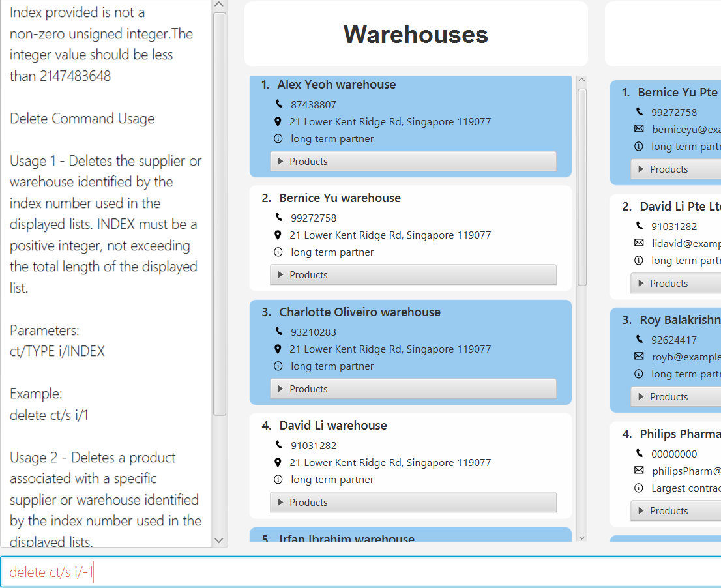Image resolution: width=721 pixels, height=588 pixels.
Task: Click location pin icon on David Li warehouse
Action: (278, 462)
